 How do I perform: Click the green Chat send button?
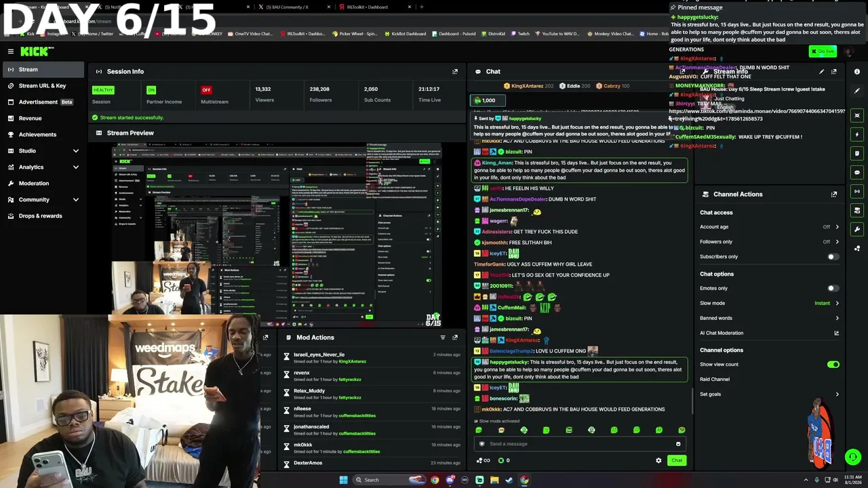(677, 460)
